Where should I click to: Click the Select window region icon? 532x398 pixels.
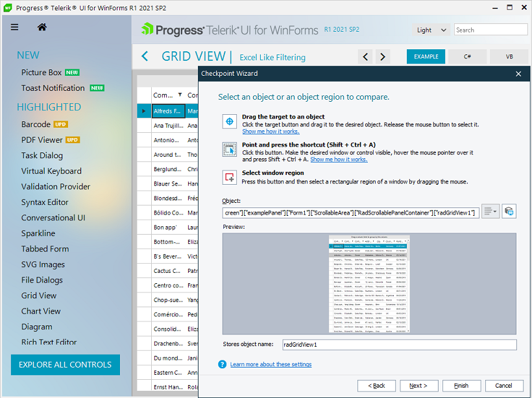click(x=230, y=178)
